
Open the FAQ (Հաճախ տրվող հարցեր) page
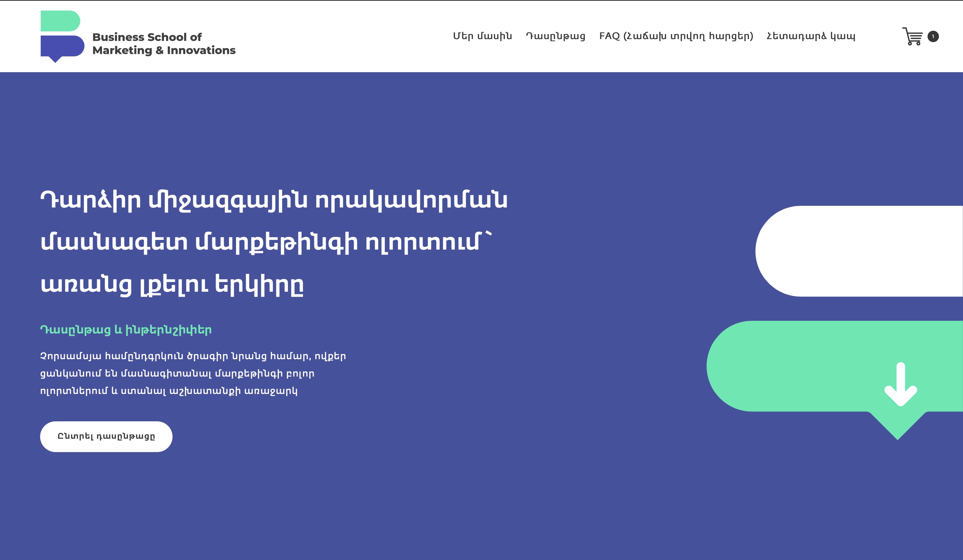tap(676, 36)
